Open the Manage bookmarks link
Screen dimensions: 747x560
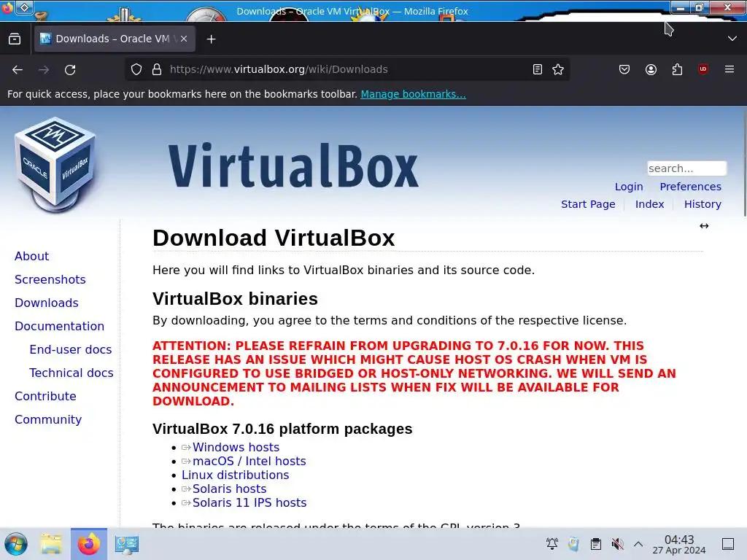(413, 94)
